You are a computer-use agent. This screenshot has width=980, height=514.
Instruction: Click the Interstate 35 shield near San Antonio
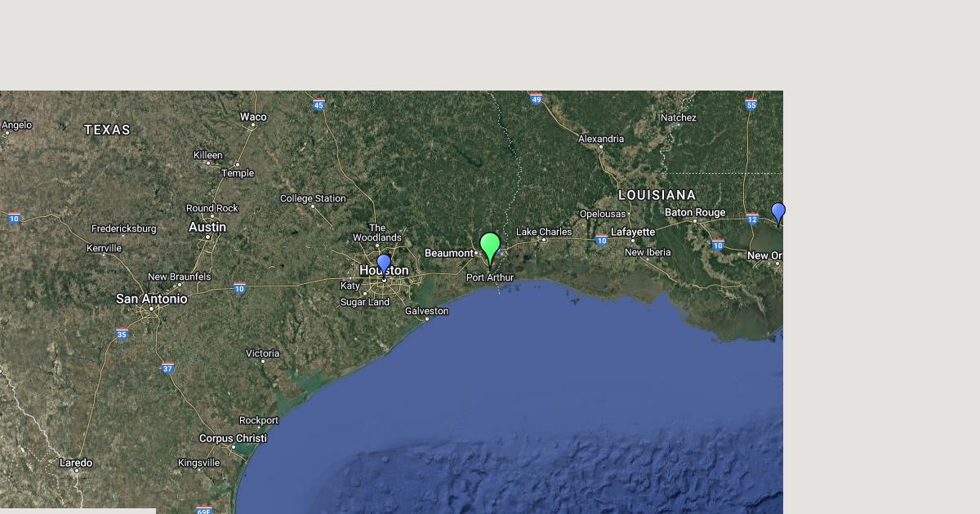tap(122, 334)
